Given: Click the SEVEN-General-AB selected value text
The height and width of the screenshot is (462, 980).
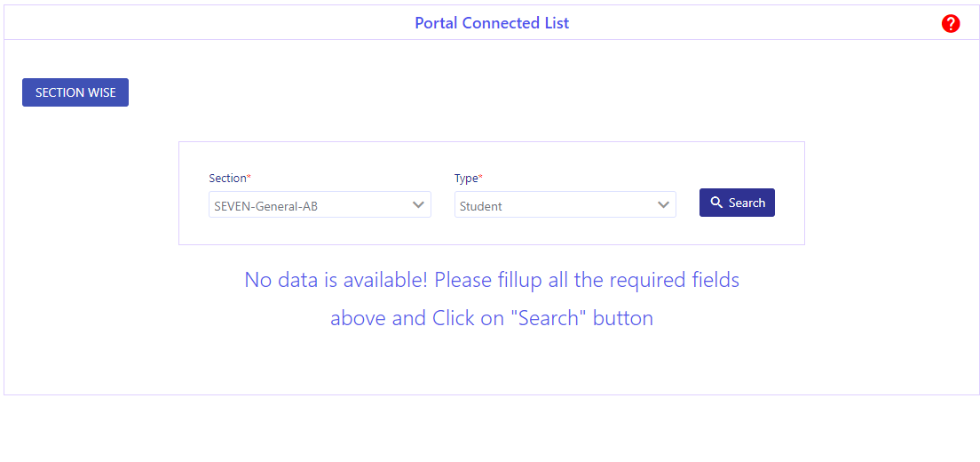Looking at the screenshot, I should (x=265, y=206).
